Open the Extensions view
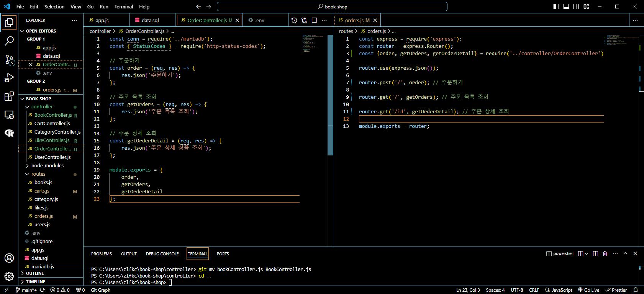Viewport: 644px width, 294px height. (9, 96)
